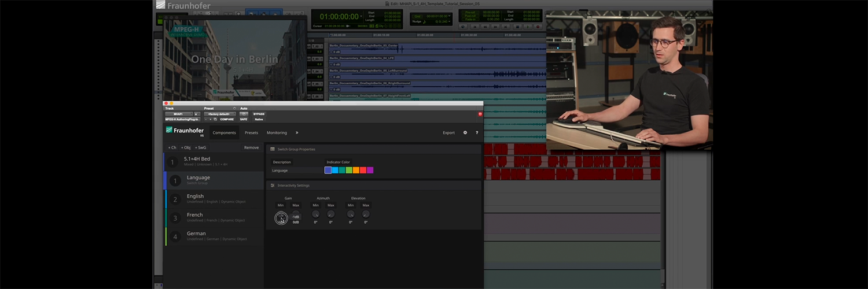Open the help question mark icon
The image size is (868, 289).
pos(477,132)
